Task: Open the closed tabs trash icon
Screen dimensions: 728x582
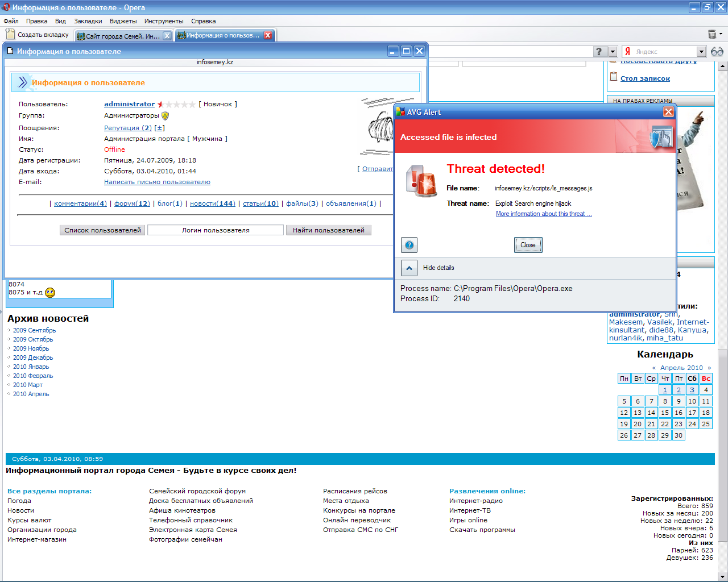Action: (x=712, y=35)
